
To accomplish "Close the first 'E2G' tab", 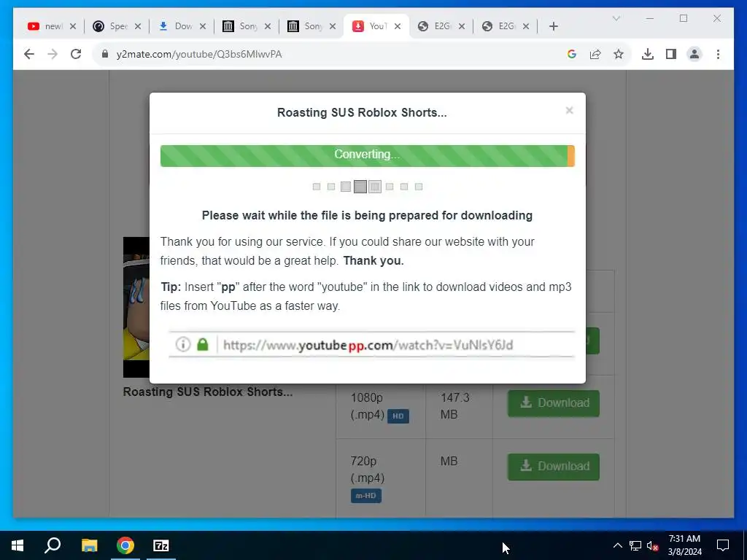I will click(x=462, y=26).
